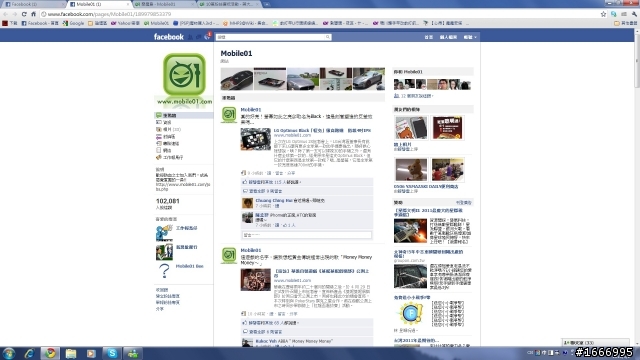Image resolution: width=640 pixels, height=360 pixels.
Task: Open the Account dropdown in Facebook bar
Action: (470, 37)
